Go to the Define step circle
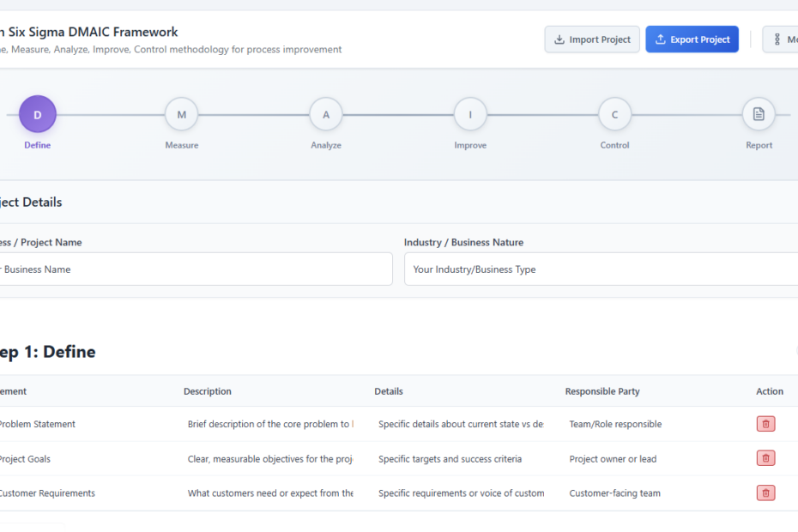Image resolution: width=798 pixels, height=532 pixels. click(x=38, y=114)
